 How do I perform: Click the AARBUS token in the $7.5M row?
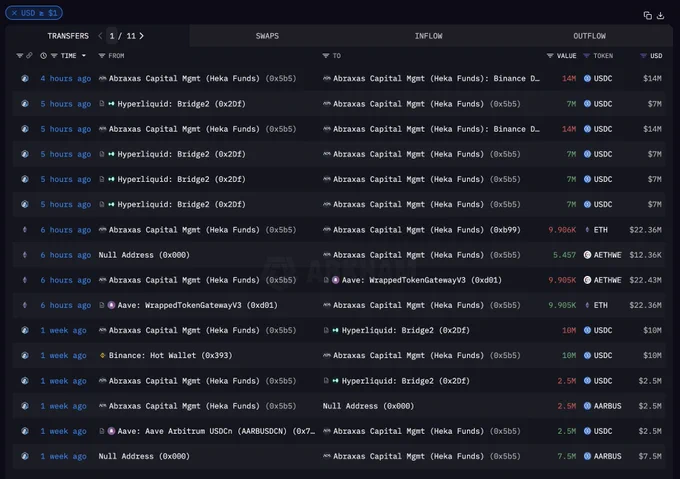point(602,456)
